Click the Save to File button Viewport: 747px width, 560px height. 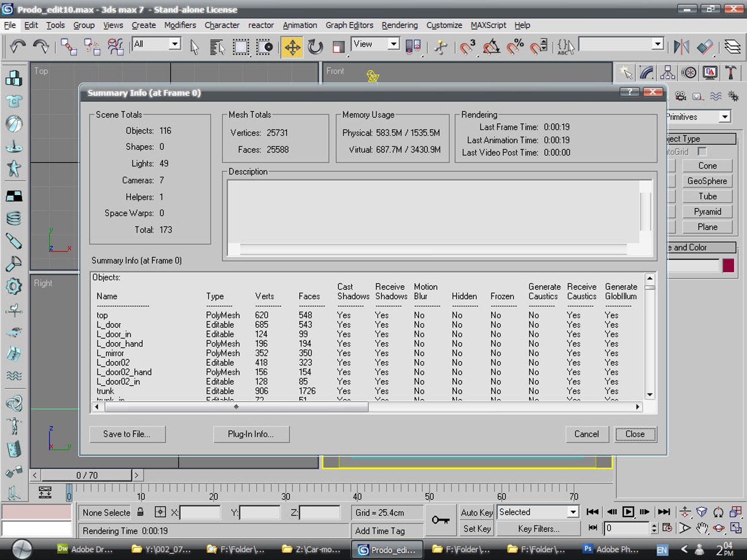coord(127,434)
